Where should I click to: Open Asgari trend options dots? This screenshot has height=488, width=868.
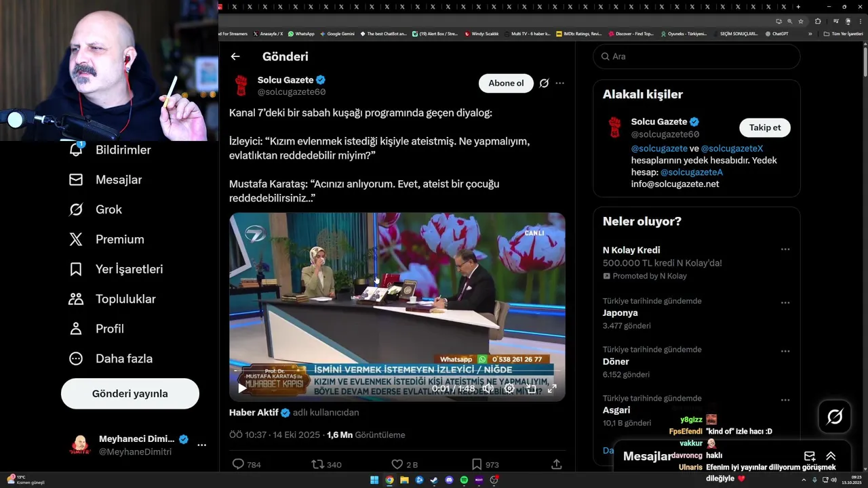(785, 400)
